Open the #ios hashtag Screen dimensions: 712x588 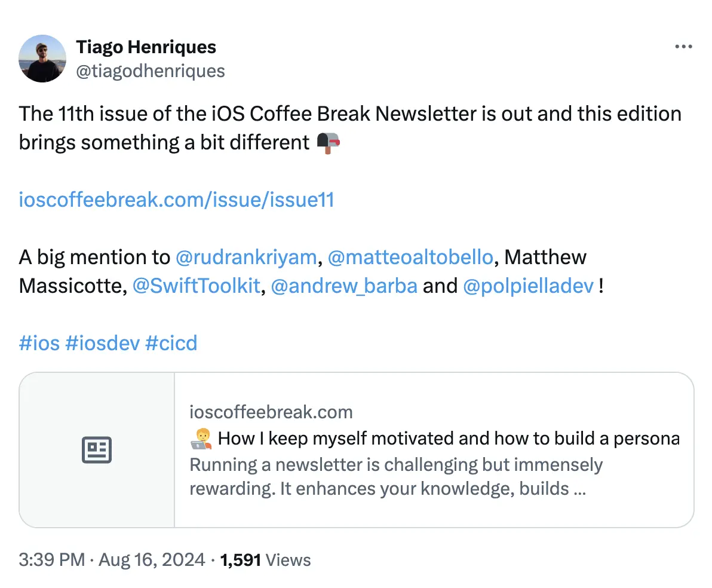click(39, 342)
